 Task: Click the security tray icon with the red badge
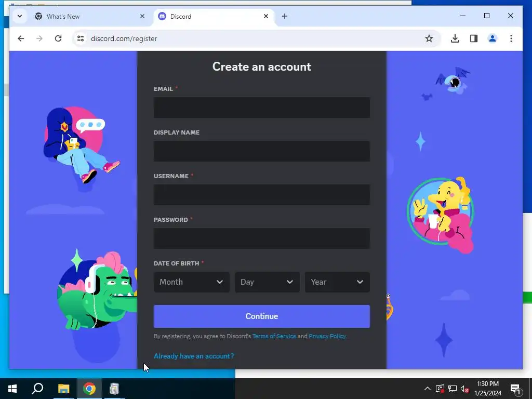(440, 389)
